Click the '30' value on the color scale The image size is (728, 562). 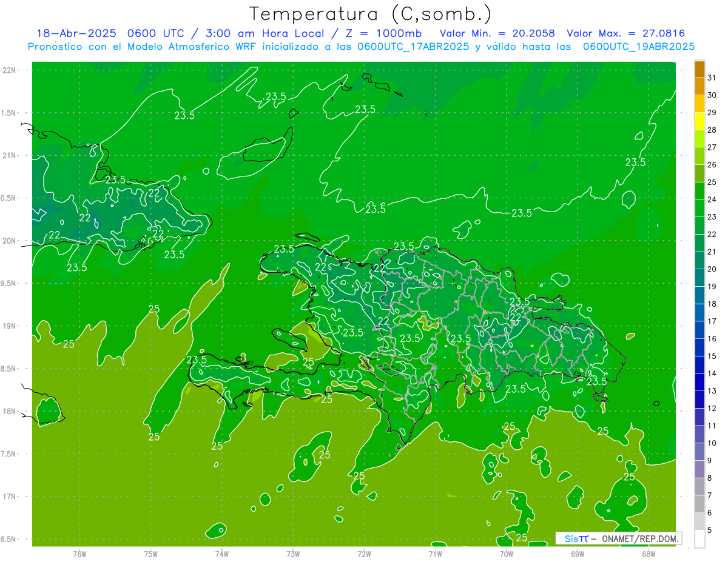[712, 95]
